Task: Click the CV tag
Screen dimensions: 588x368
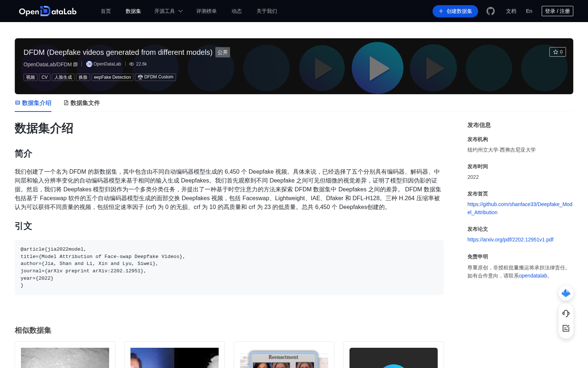Action: 44,77
